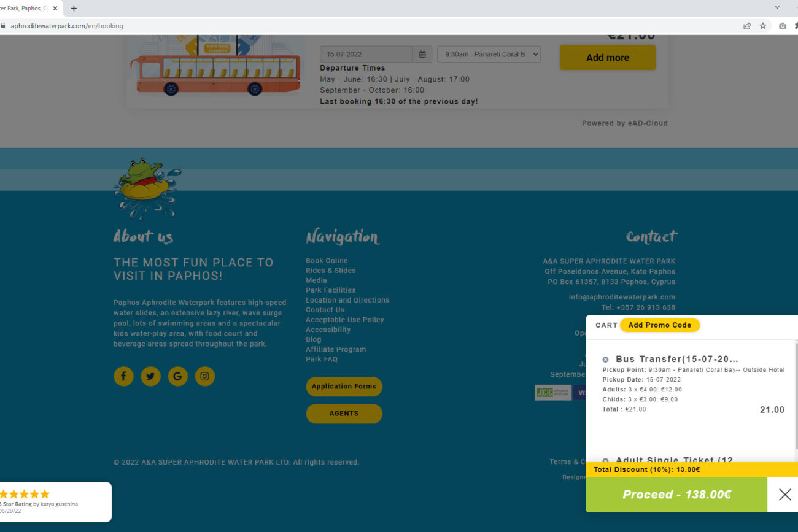Open the AGENTS button
The image size is (798, 532).
pos(344,414)
